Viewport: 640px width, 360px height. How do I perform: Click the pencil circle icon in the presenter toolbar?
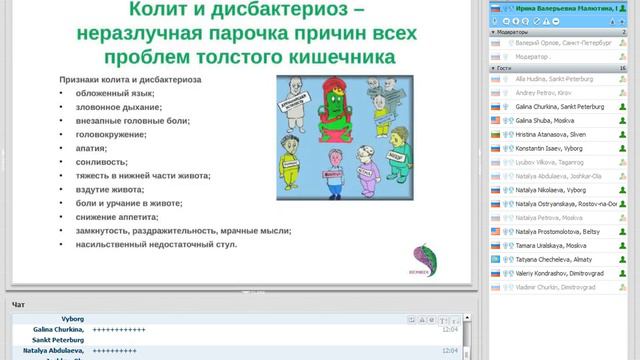[537, 21]
